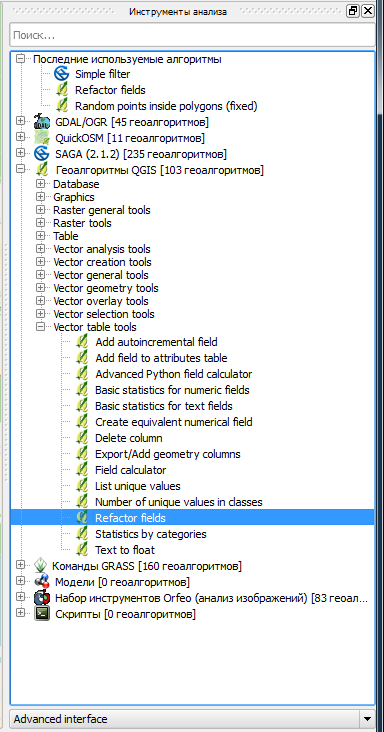Click the Vector geometry tools label
The image size is (384, 732).
pos(106,288)
